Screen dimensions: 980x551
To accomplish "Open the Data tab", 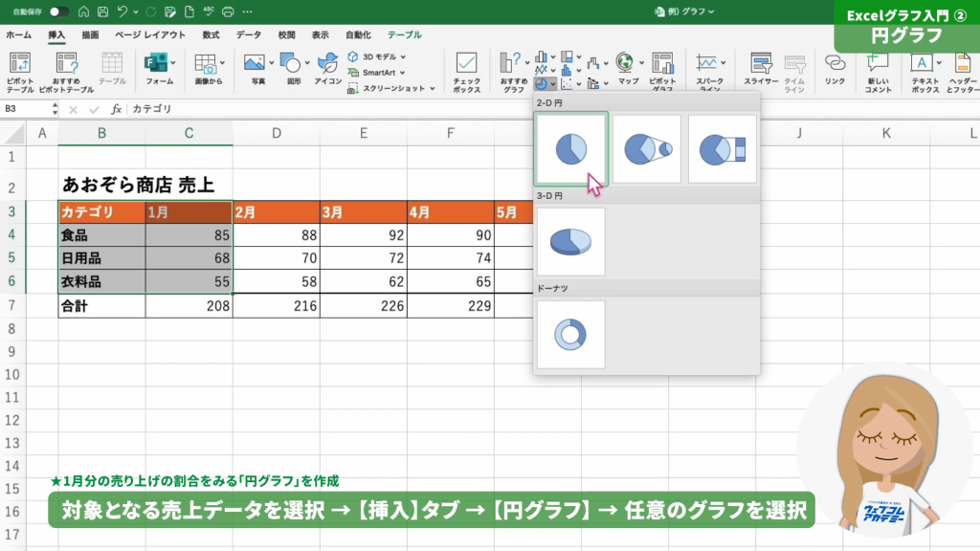I will 249,34.
